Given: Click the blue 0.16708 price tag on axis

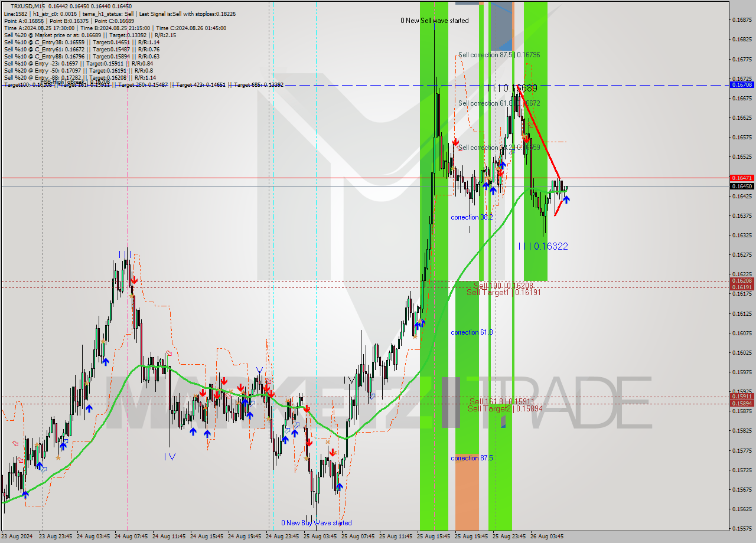Looking at the screenshot, I should click(742, 85).
